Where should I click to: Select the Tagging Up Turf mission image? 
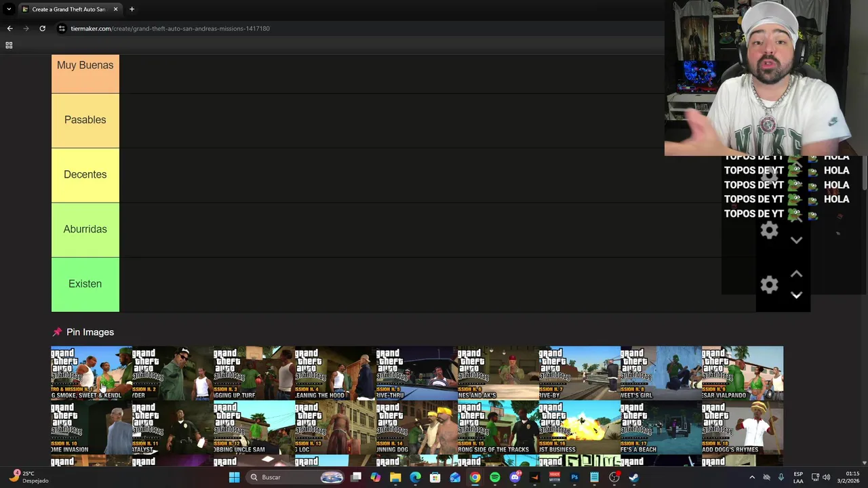(x=254, y=373)
